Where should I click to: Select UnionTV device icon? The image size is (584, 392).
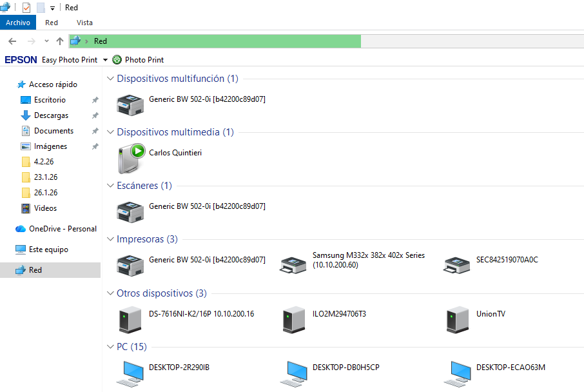(x=458, y=320)
